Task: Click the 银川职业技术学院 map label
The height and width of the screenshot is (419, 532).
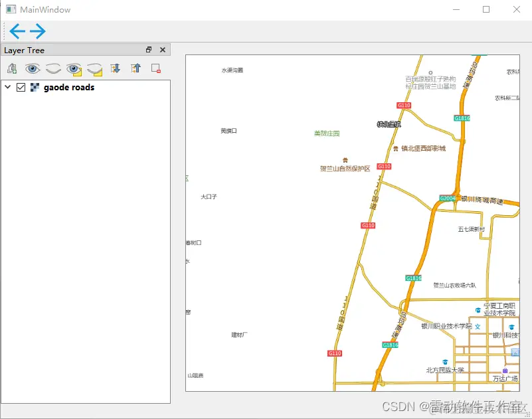Action: coord(446,326)
